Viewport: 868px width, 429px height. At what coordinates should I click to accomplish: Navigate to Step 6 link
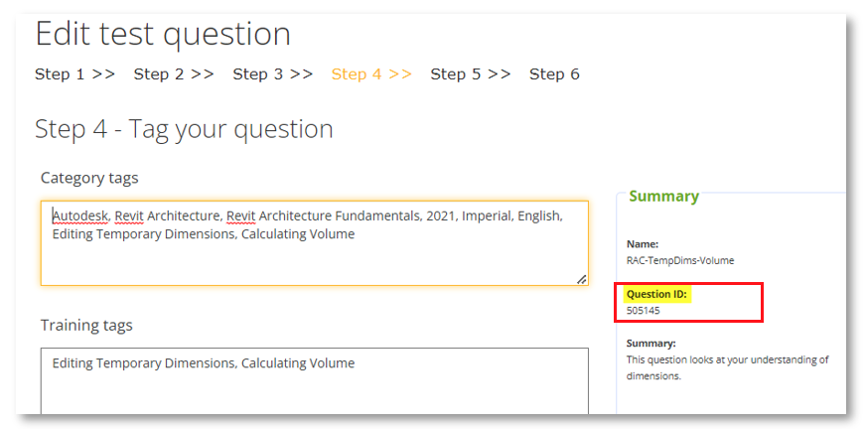tap(554, 74)
